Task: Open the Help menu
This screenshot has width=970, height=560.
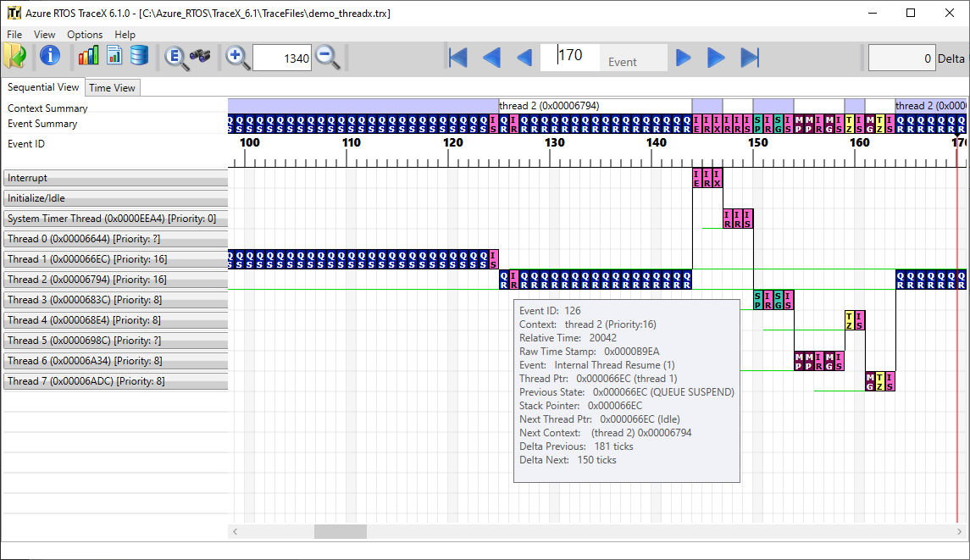Action: [125, 35]
